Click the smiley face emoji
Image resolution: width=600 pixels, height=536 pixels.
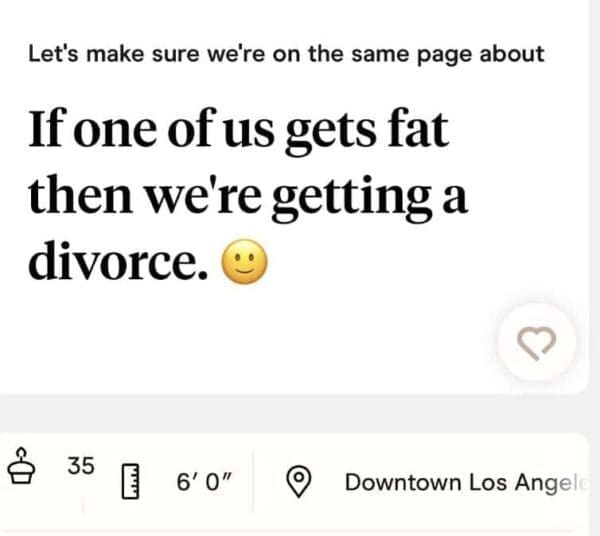click(246, 264)
